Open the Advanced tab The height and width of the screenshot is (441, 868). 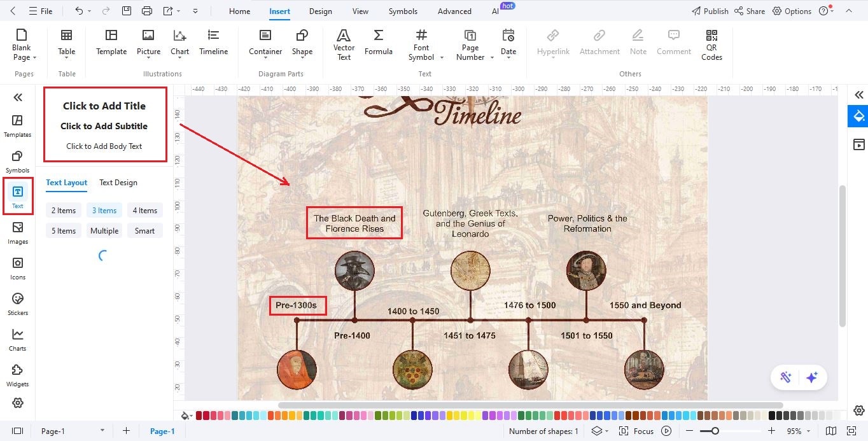[x=454, y=11]
